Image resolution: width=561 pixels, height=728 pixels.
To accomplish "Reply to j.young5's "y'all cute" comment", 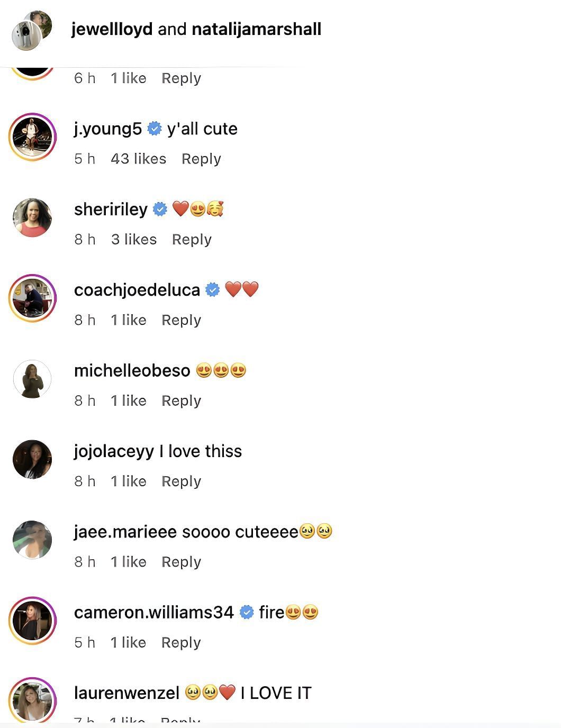I will (201, 159).
